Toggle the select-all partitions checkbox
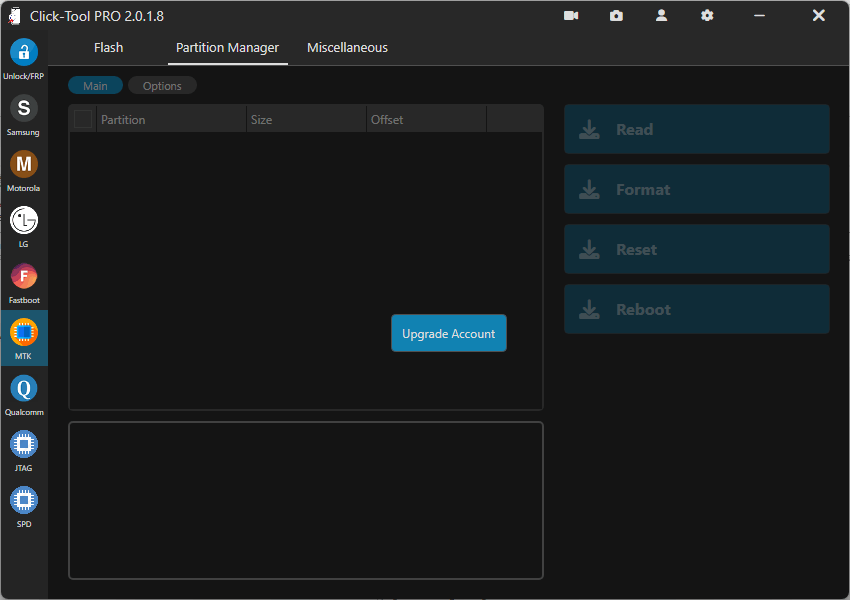The image size is (850, 600). tap(83, 118)
